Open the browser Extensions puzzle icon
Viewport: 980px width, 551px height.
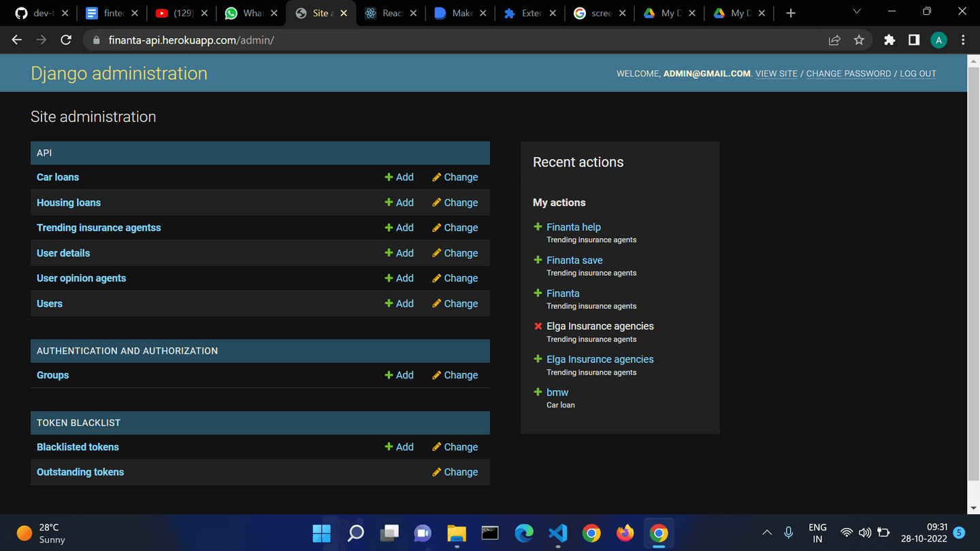coord(889,40)
